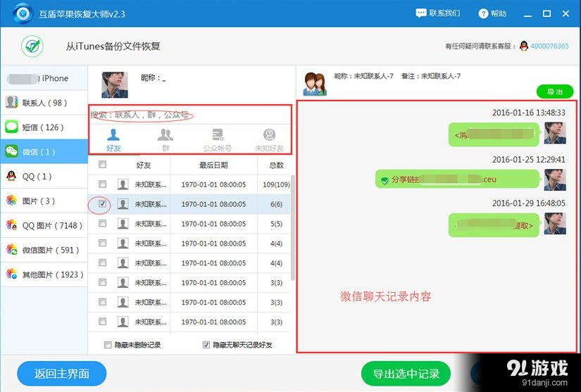Select QQ (1) in sidebar

click(x=44, y=176)
